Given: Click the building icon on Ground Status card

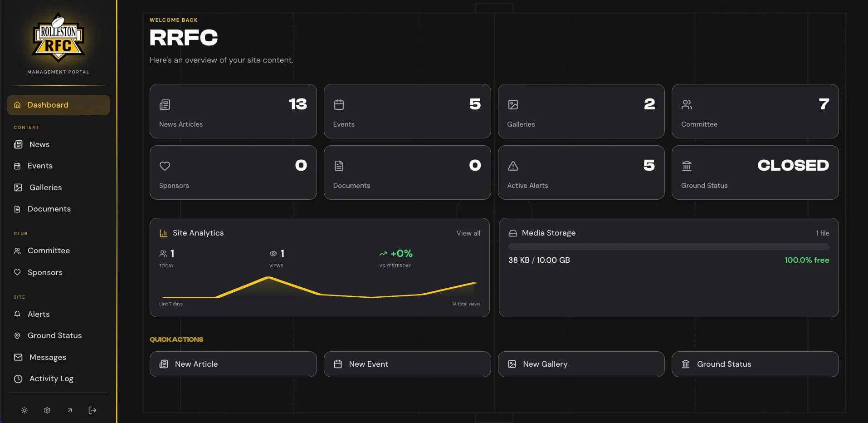Looking at the screenshot, I should (687, 166).
